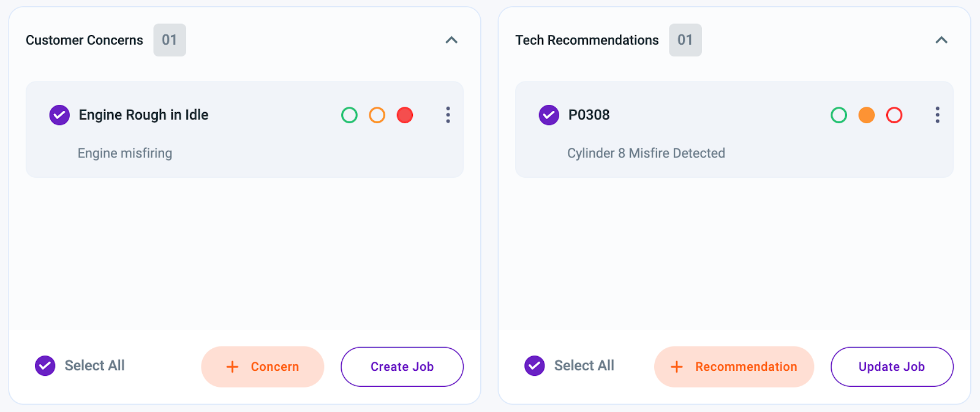
Task: Set Engine Rough in Idle priority to orange
Action: 377,115
